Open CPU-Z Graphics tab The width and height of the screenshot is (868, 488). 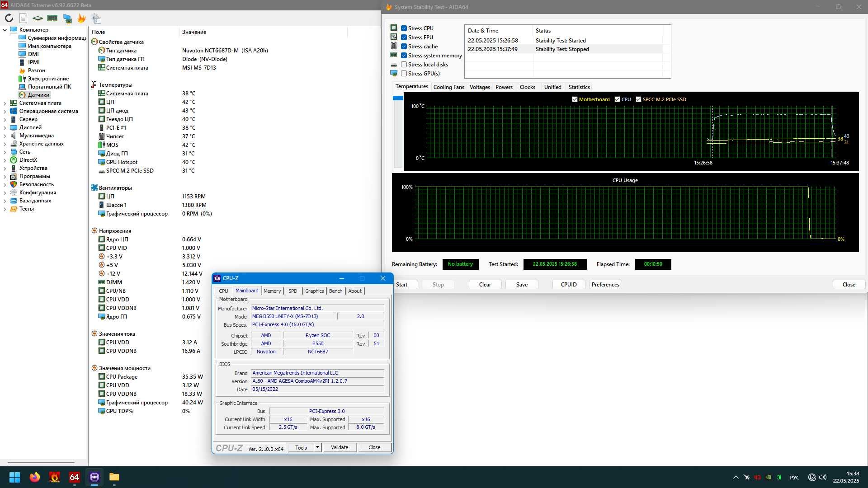[314, 291]
